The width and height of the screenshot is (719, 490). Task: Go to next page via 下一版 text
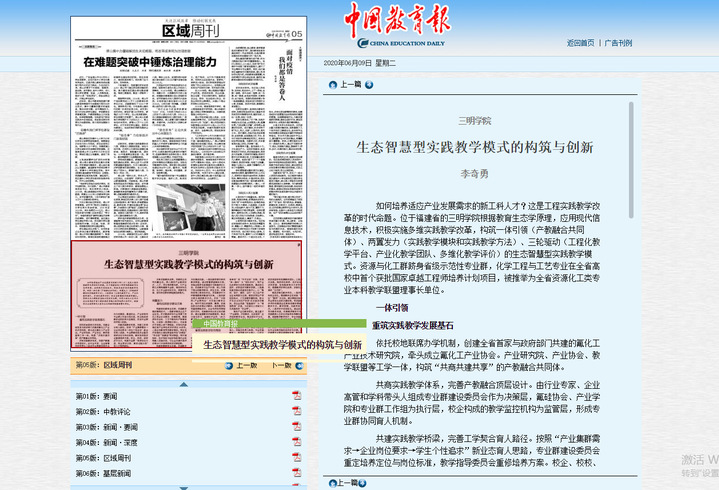pos(282,366)
